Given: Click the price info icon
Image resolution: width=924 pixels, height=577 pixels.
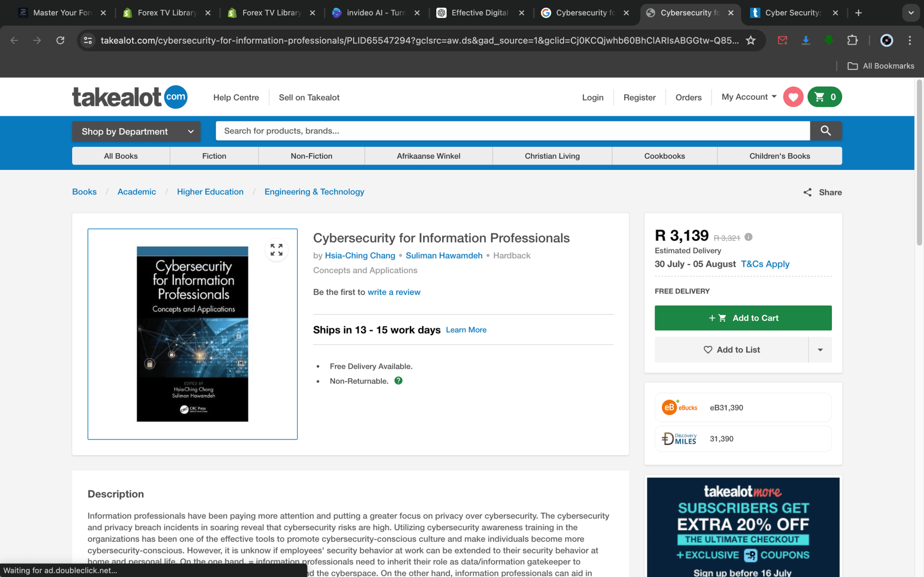Looking at the screenshot, I should [748, 237].
